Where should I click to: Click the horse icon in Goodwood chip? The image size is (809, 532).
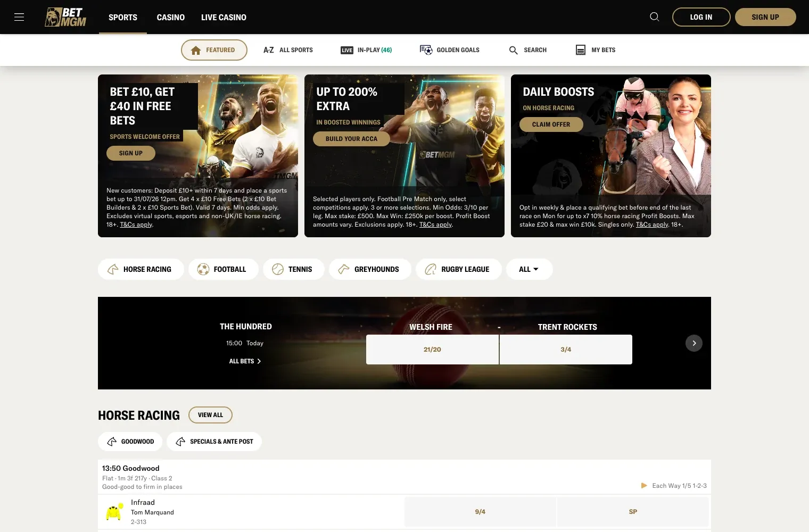coord(112,442)
